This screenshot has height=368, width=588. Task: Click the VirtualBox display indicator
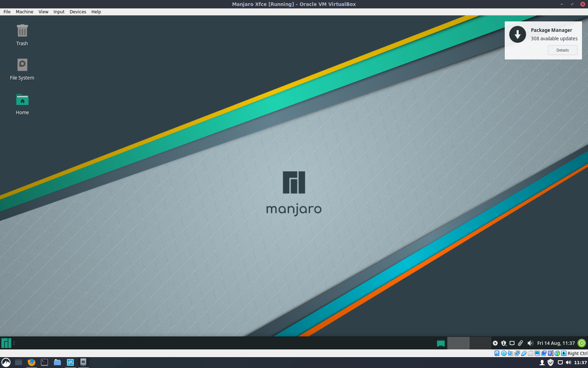[x=537, y=353]
